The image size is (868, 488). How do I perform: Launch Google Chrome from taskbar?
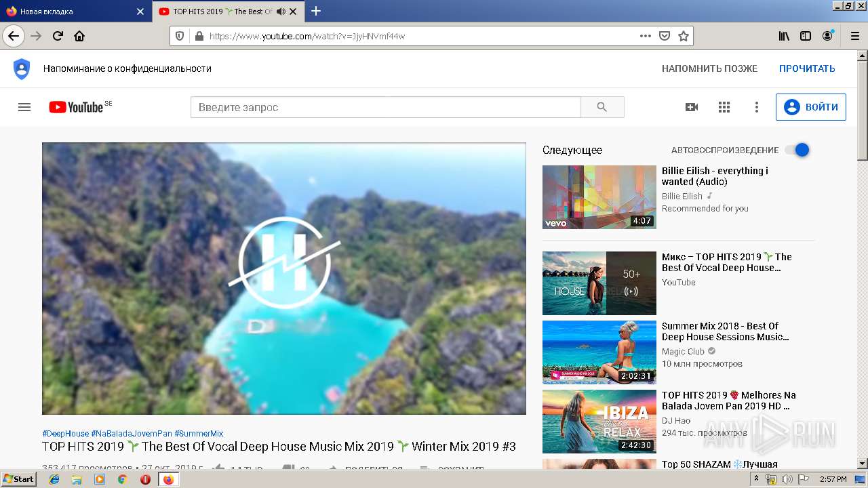click(122, 479)
